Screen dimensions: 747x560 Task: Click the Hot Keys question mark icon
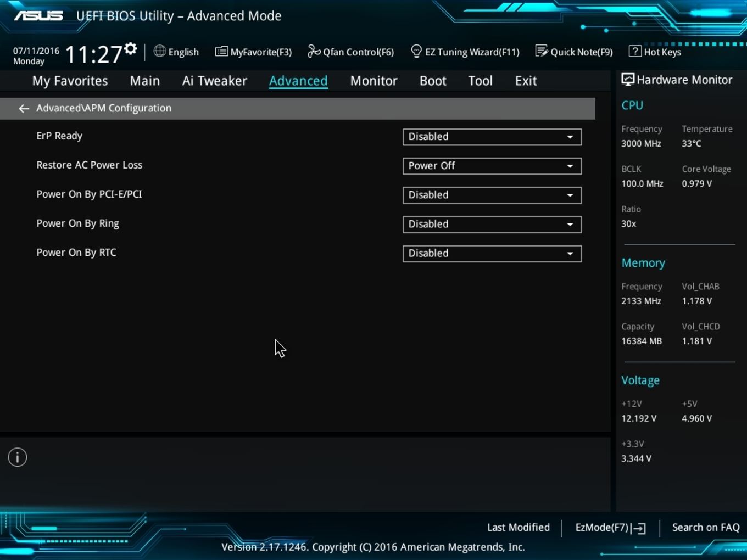[635, 51]
